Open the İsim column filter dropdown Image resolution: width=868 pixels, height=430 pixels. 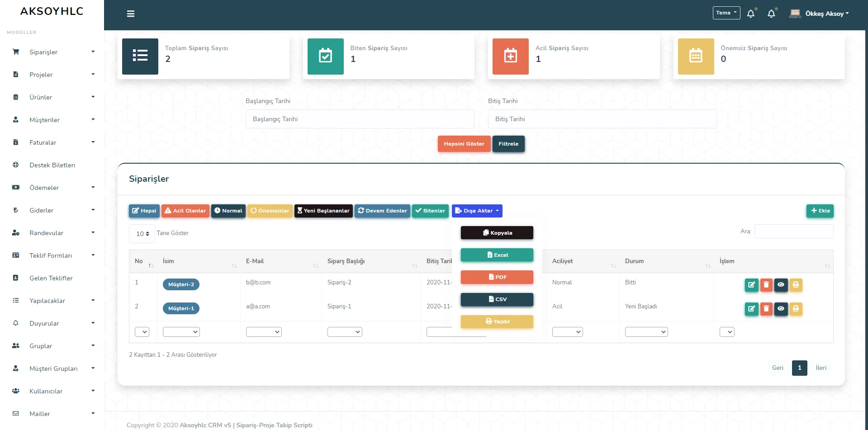pyautogui.click(x=181, y=332)
